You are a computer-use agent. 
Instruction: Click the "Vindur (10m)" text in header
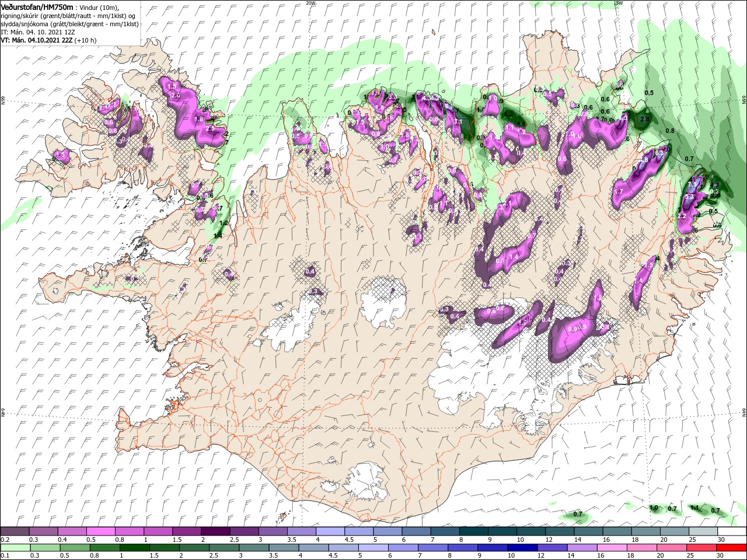[99, 7]
